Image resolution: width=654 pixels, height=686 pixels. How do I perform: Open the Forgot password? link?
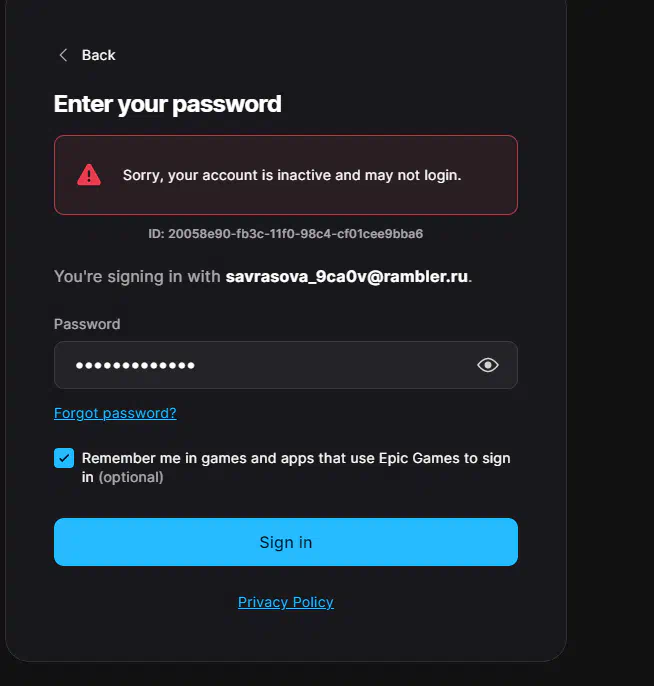pyautogui.click(x=115, y=413)
